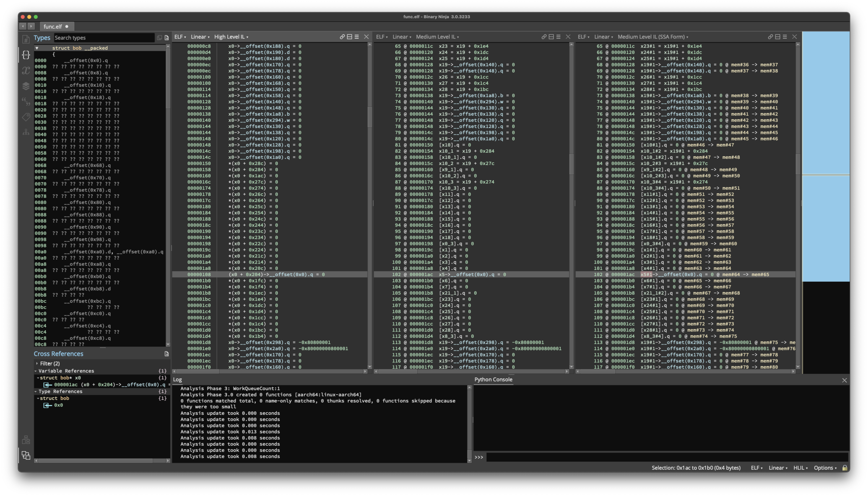Click the link sync icon in HLIL pane header

point(342,37)
